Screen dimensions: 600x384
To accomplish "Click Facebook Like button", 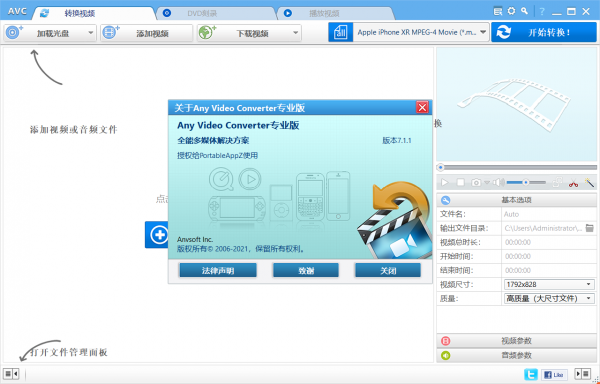I will (x=553, y=374).
